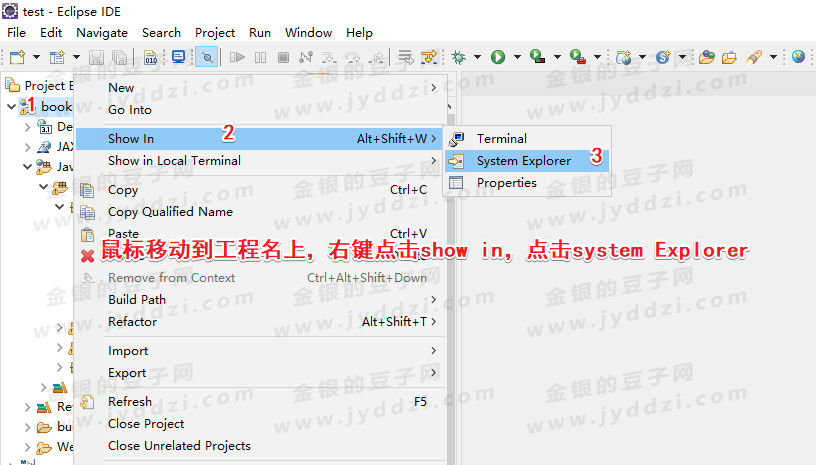
Task: Click the Terminate stop icon
Action: click(x=283, y=57)
